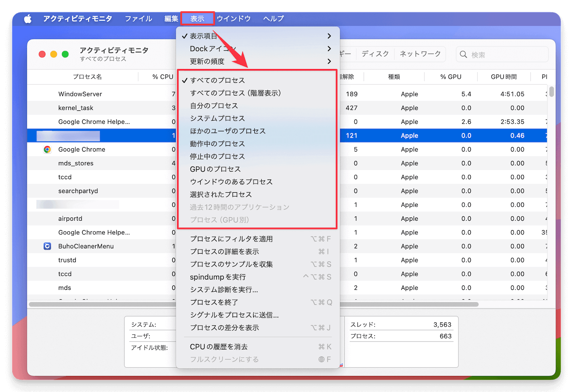Click プロセスのサンプルを収集

258,264
